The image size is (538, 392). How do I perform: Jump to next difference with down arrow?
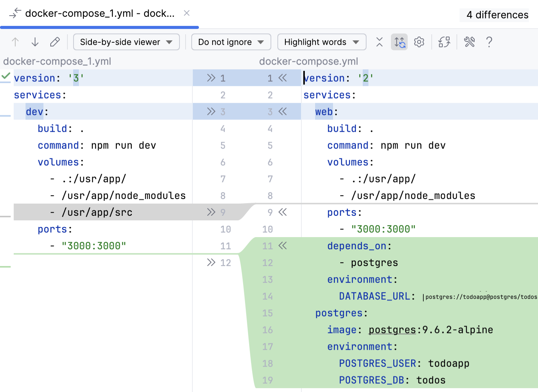point(35,42)
